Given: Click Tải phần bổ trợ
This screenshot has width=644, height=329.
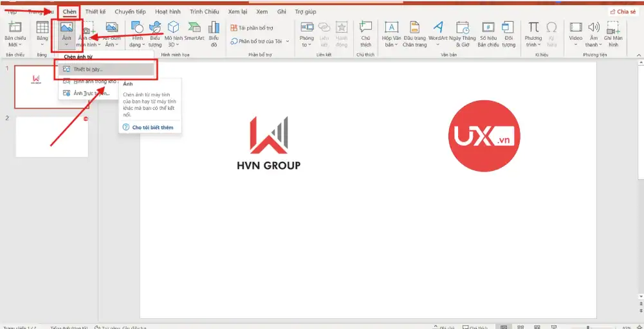Looking at the screenshot, I should pyautogui.click(x=252, y=28).
